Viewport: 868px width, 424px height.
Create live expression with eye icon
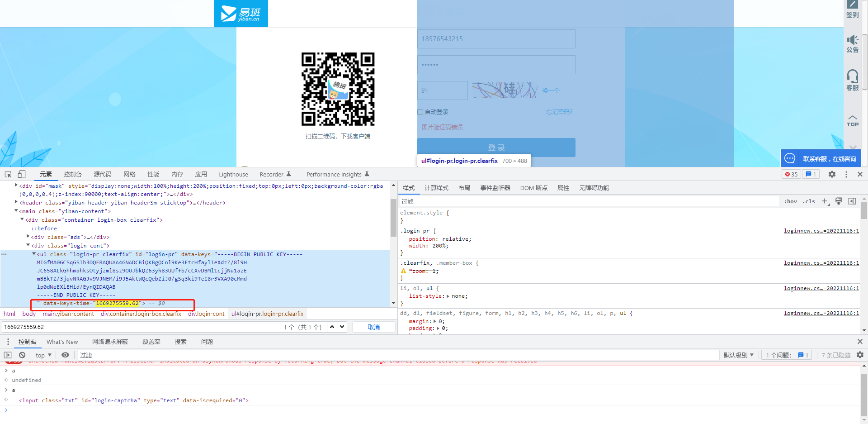[66, 355]
